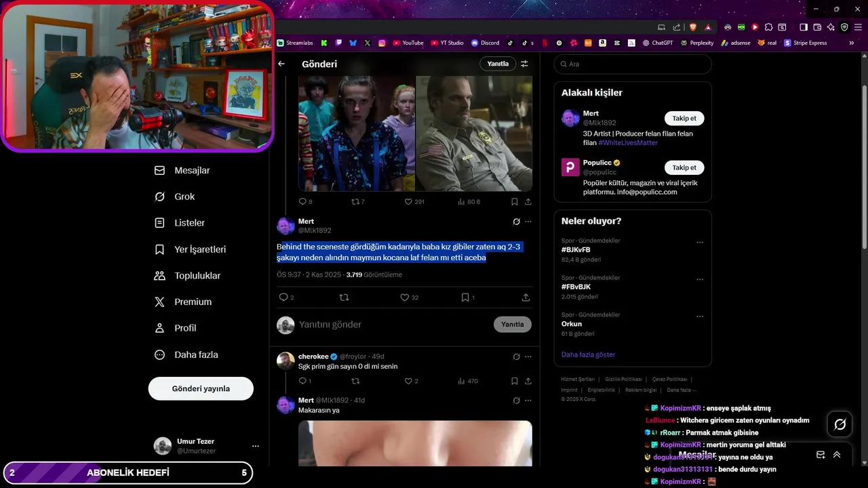Image resolution: width=868 pixels, height=488 pixels.
Task: Navigate to Topluluklar
Action: pos(188,276)
